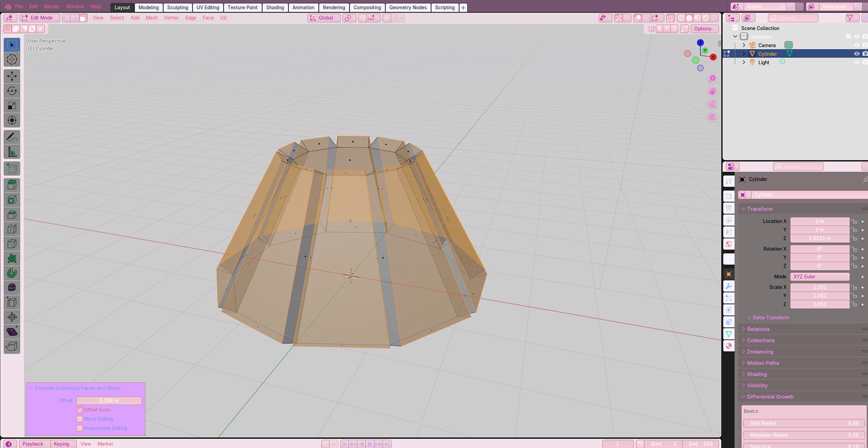Open the Material properties tab
The height and width of the screenshot is (448, 868).
tap(729, 346)
